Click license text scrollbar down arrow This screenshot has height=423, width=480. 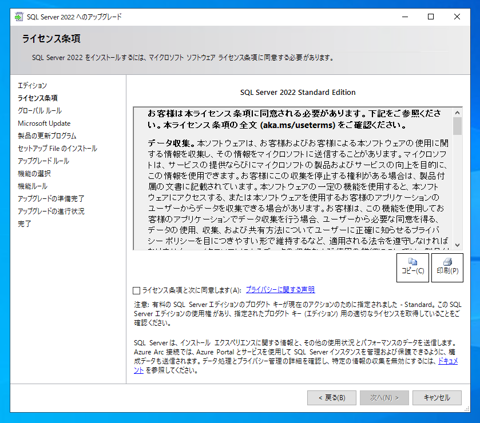coord(457,245)
